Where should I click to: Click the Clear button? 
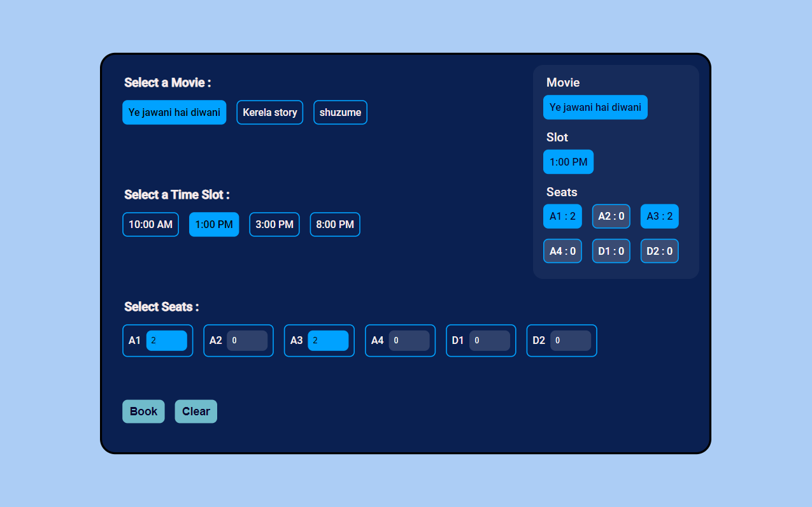coord(196,411)
